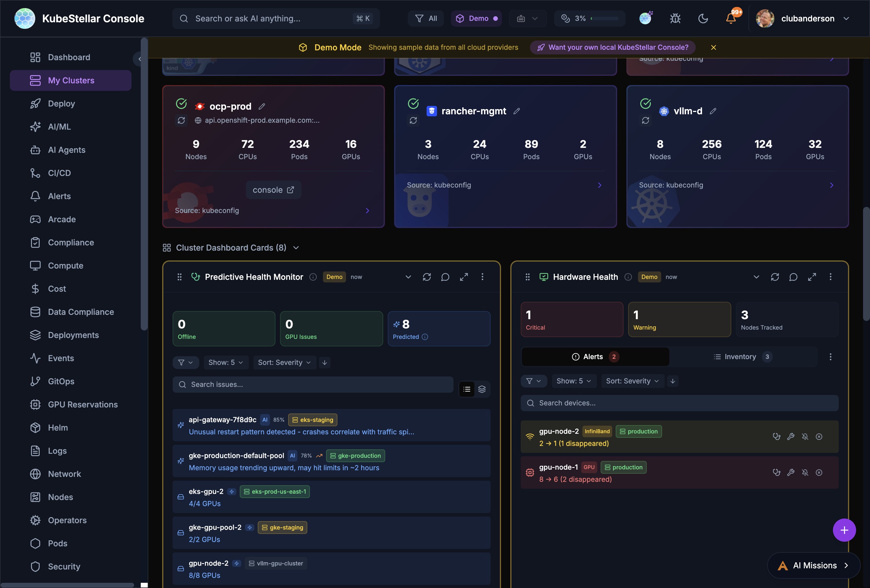Open Show: 5 dropdown in Predictive Health

226,363
